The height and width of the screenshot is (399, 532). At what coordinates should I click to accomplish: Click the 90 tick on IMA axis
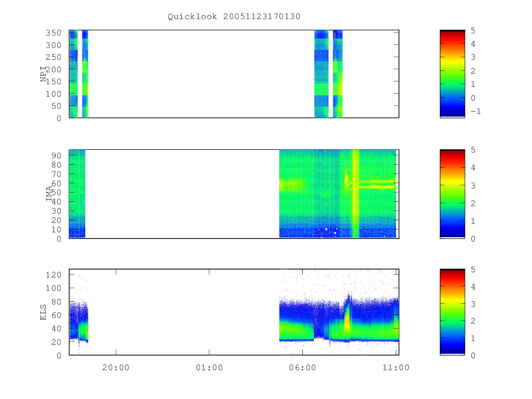(58, 155)
